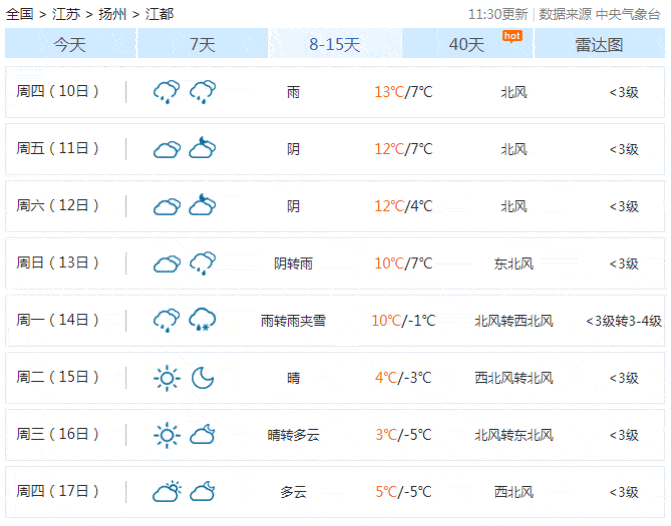Image resolution: width=671 pixels, height=526 pixels.
Task: Click the sunny icon for 周三 (16日)
Action: [166, 435]
